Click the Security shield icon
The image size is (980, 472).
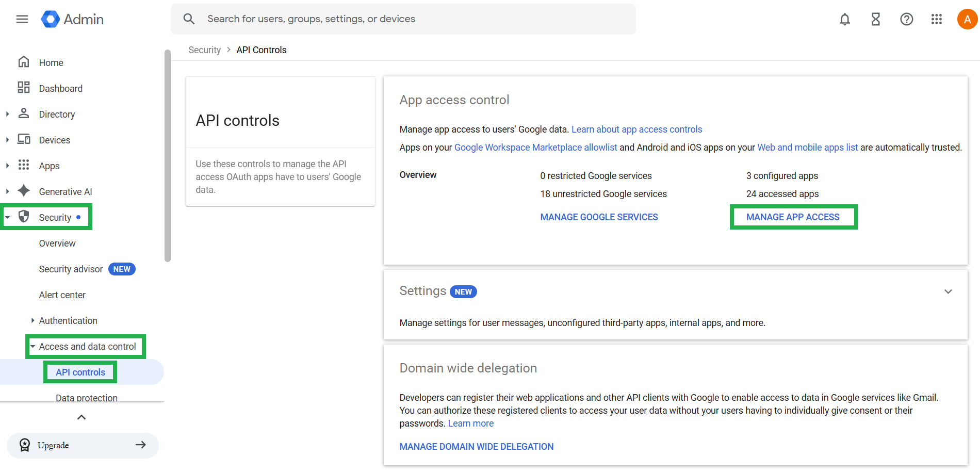pos(24,217)
